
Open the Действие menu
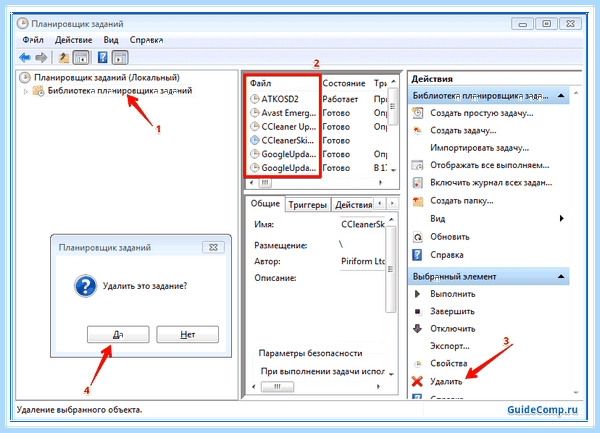(x=73, y=40)
